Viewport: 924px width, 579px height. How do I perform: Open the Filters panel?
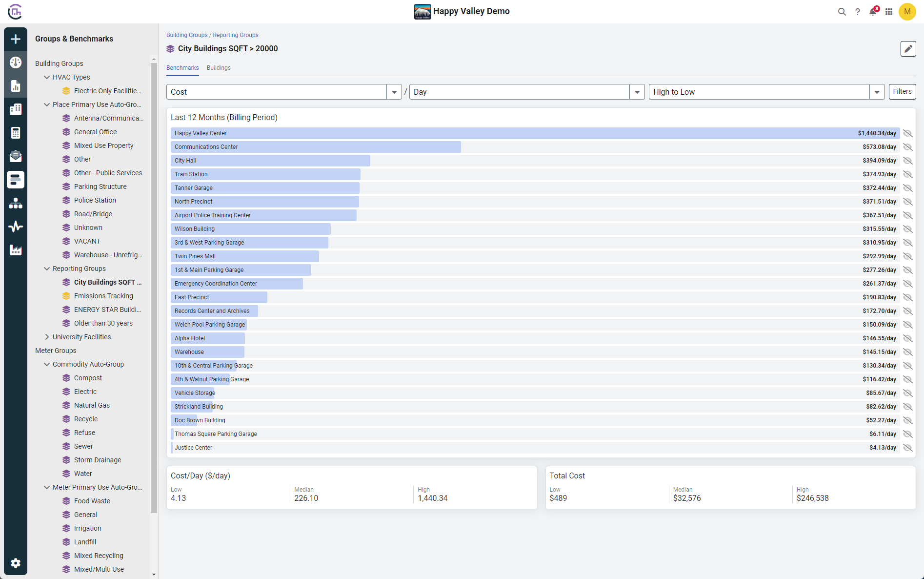[x=902, y=91]
